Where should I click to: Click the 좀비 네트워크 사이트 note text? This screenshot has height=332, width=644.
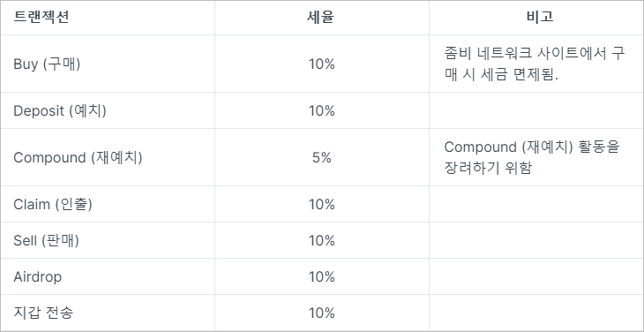point(534,64)
